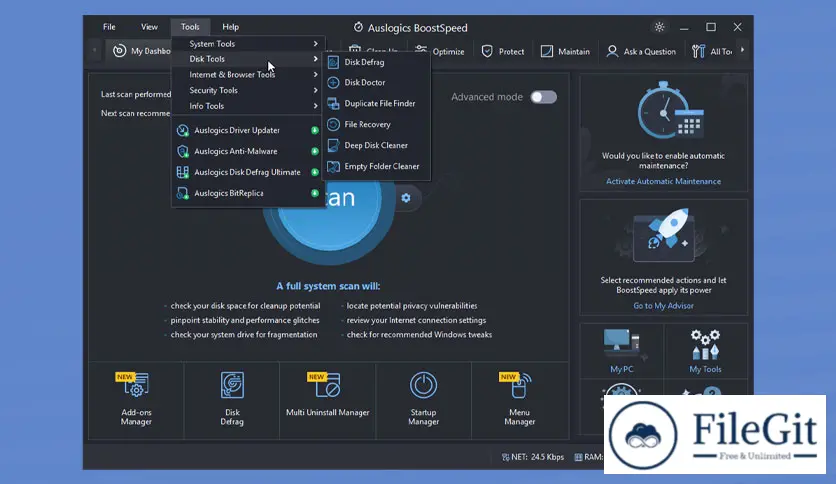The height and width of the screenshot is (484, 836).
Task: Switch to the Protect tab
Action: click(x=503, y=51)
